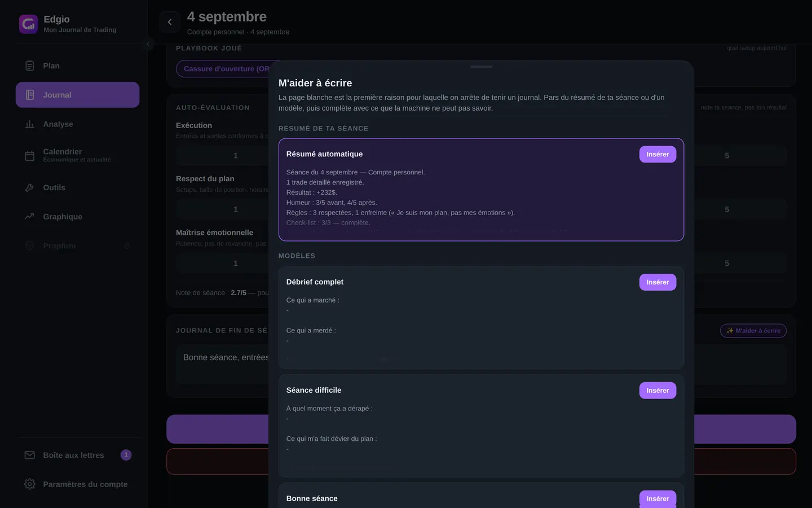812x508 pixels.
Task: Click the Edgio logo icon
Action: (29, 24)
